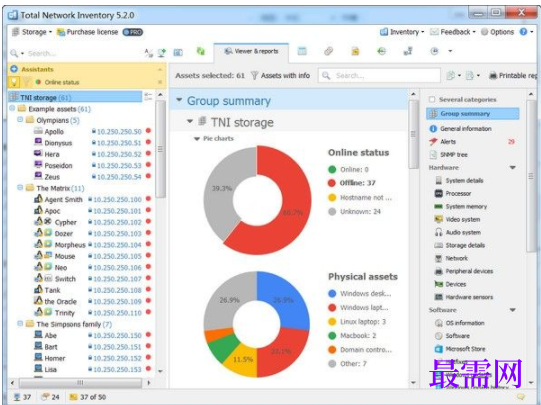Open the Feedback menu
Screen dimensions: 541x405
(453, 32)
